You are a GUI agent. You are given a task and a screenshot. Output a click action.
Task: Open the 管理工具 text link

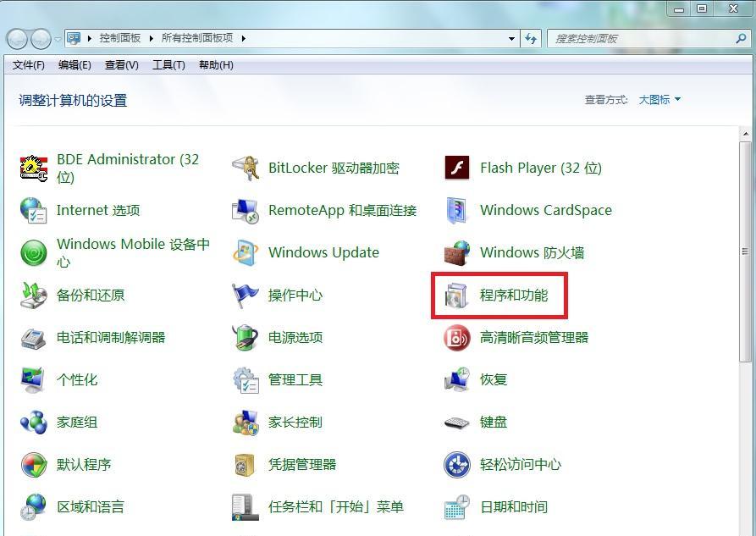coord(295,379)
